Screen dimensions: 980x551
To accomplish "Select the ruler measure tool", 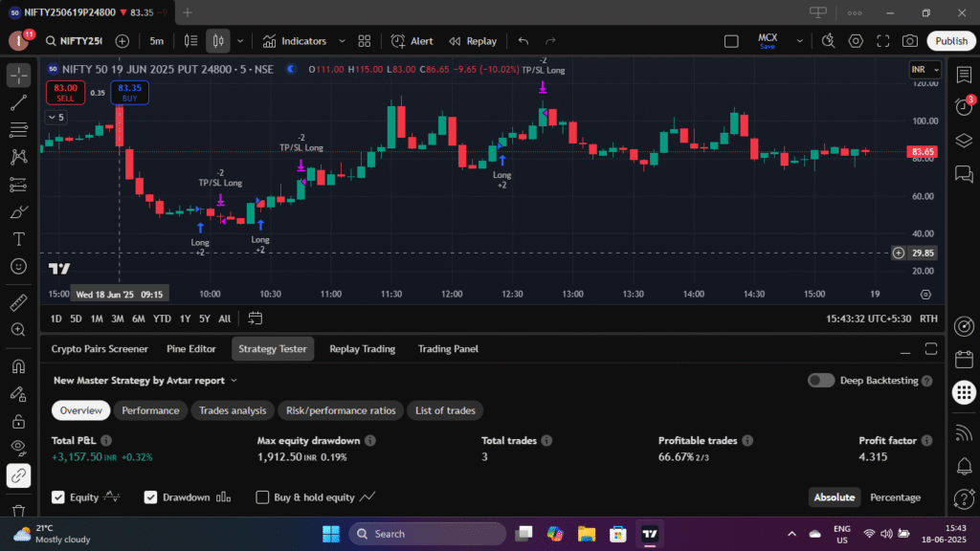I will pos(19,302).
